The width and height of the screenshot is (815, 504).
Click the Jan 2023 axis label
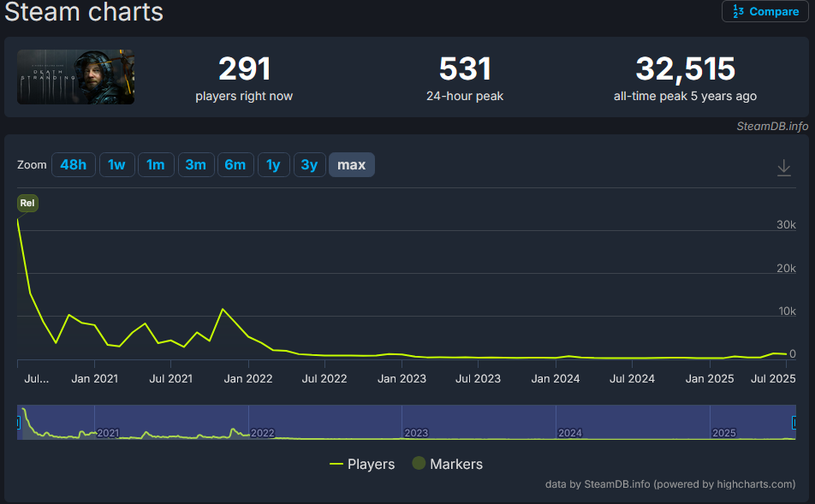click(402, 379)
